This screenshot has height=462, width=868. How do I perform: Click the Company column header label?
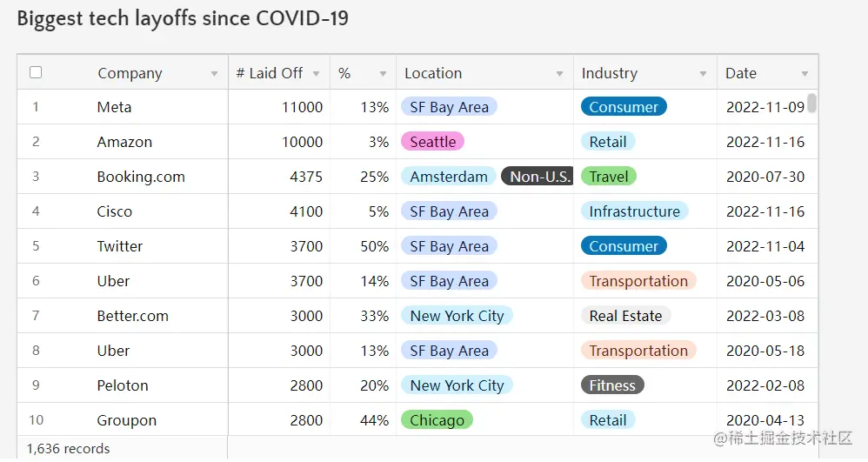pos(130,73)
